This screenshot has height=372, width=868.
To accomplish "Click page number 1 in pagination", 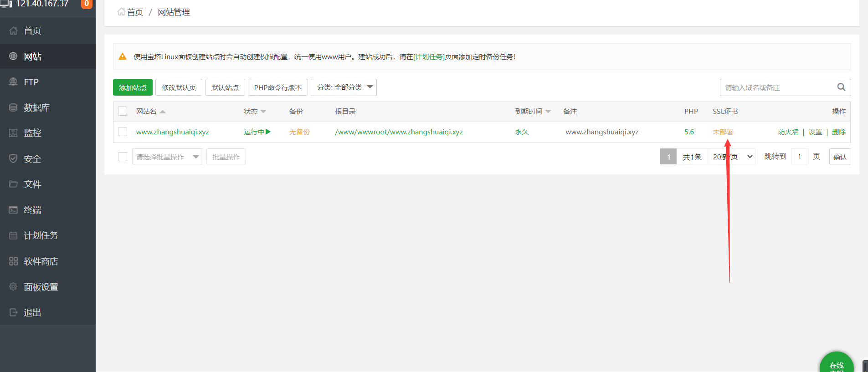I will 668,157.
